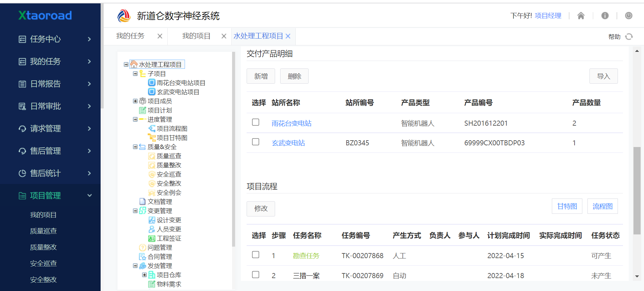Click the 合同管理 icon in tree
The image size is (644, 291).
point(143,256)
